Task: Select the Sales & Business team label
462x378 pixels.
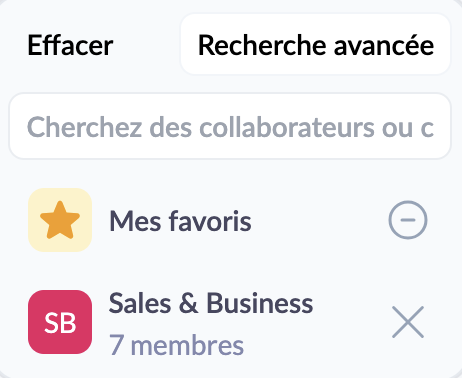Action: 211,303
